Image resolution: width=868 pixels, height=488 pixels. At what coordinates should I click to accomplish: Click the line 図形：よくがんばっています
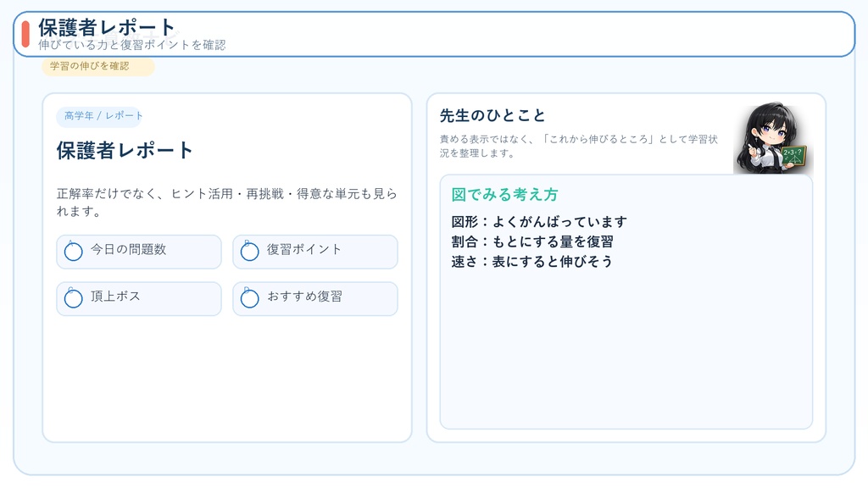pos(539,222)
